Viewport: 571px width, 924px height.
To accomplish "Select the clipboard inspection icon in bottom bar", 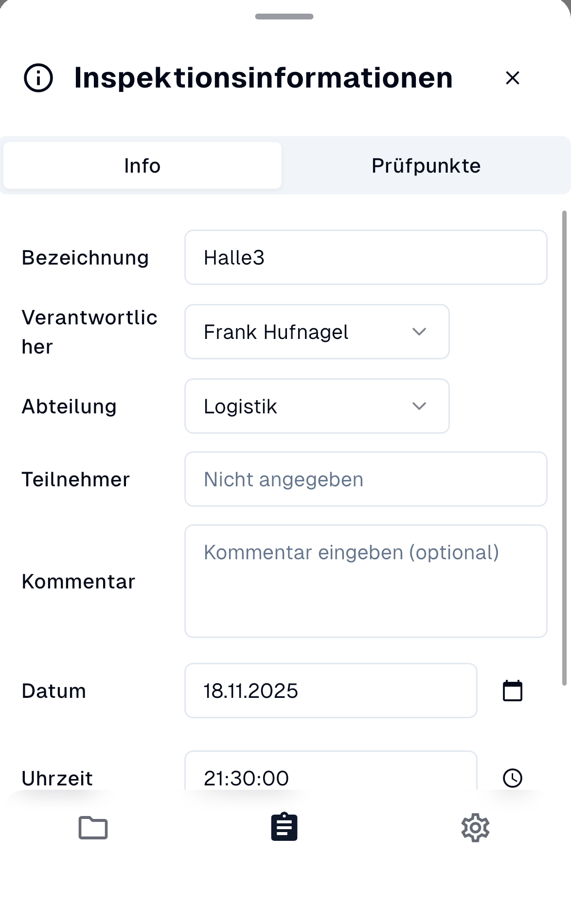I will [285, 827].
